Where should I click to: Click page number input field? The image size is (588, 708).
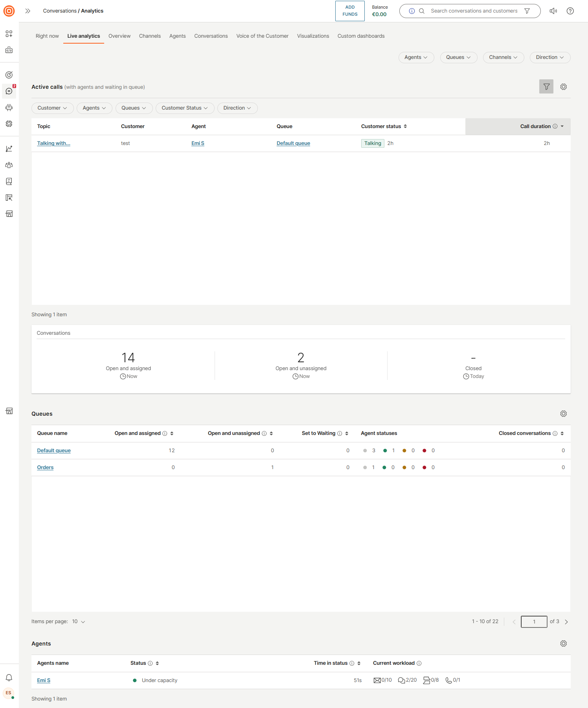[534, 622]
